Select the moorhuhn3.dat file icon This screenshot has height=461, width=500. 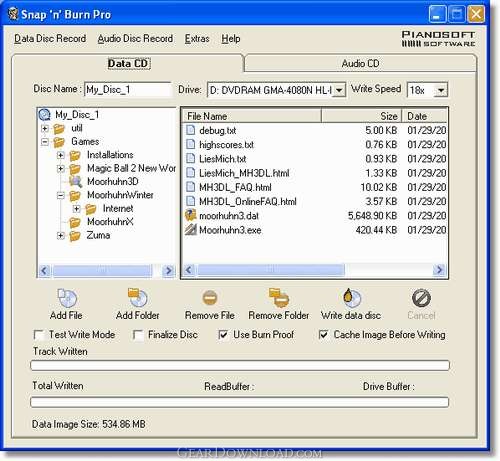tap(191, 215)
